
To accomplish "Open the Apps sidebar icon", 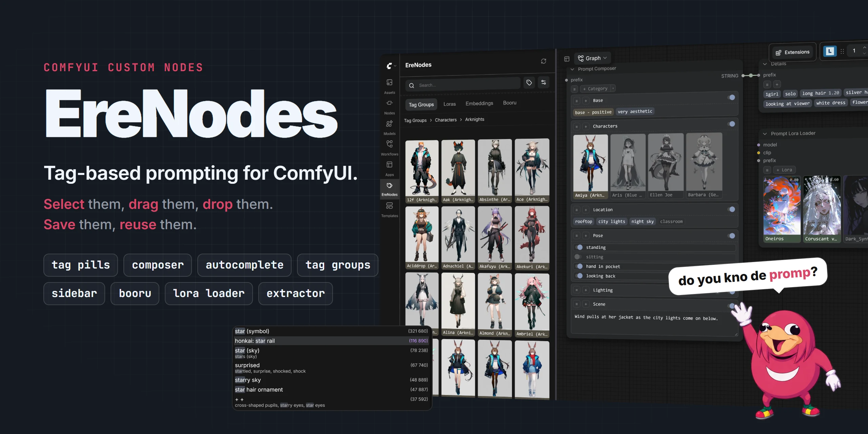I will point(389,169).
